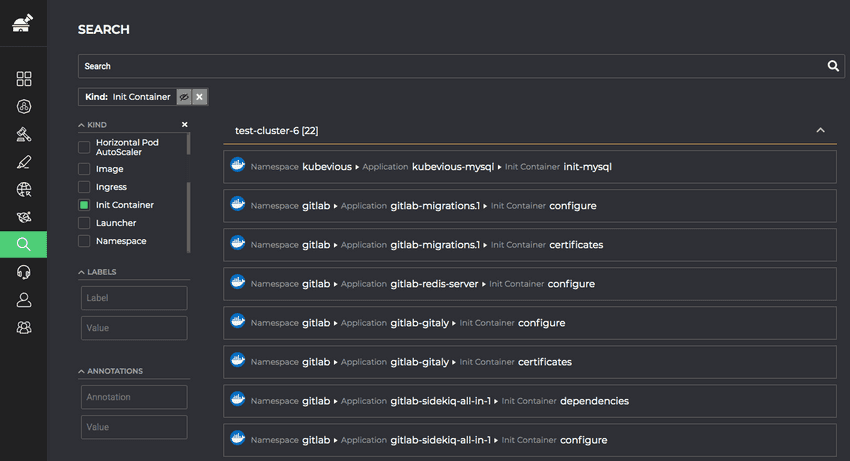Remove the Kind: Init Container filter chip
The width and height of the screenshot is (850, 461).
pyautogui.click(x=199, y=97)
